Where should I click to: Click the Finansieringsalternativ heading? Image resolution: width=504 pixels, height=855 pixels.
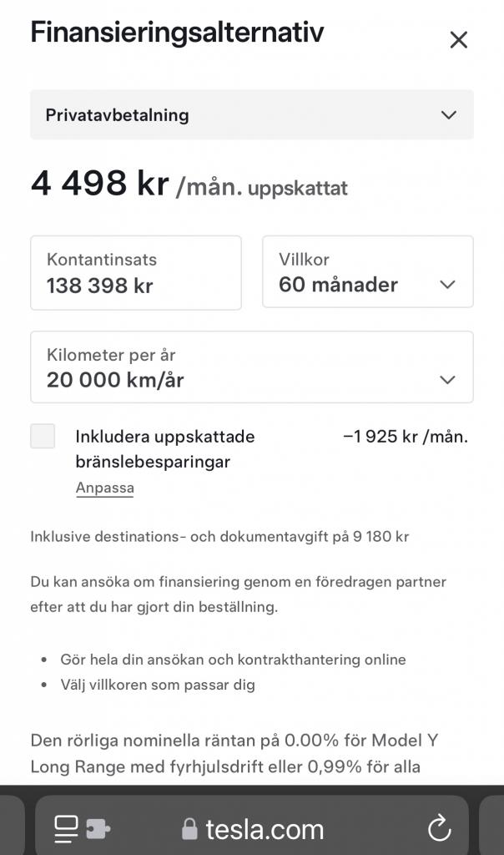pyautogui.click(x=177, y=33)
